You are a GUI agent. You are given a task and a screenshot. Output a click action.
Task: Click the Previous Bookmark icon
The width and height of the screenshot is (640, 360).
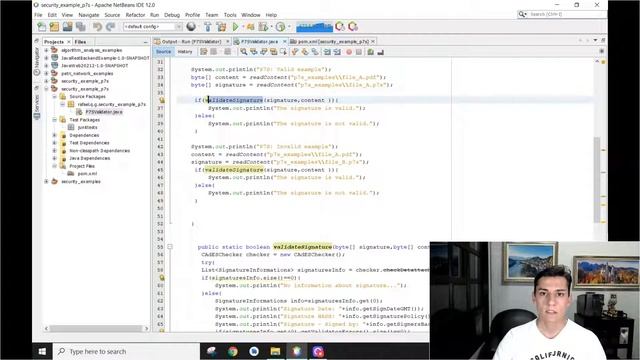coord(295,52)
